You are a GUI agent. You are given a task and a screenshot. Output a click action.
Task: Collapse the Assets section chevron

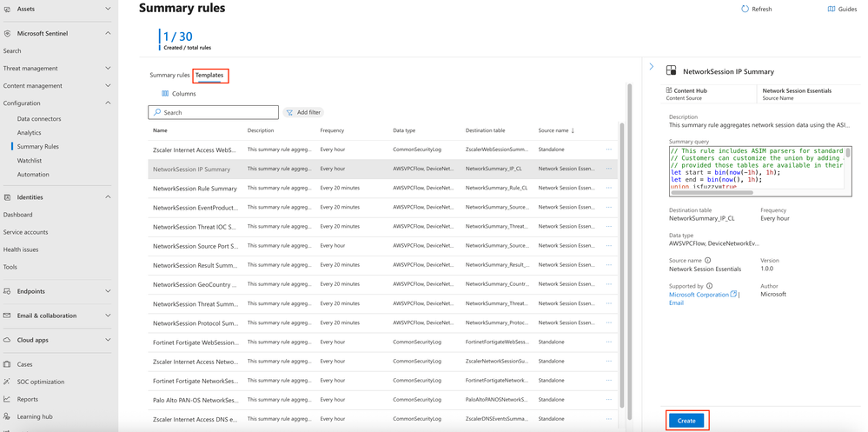108,9
